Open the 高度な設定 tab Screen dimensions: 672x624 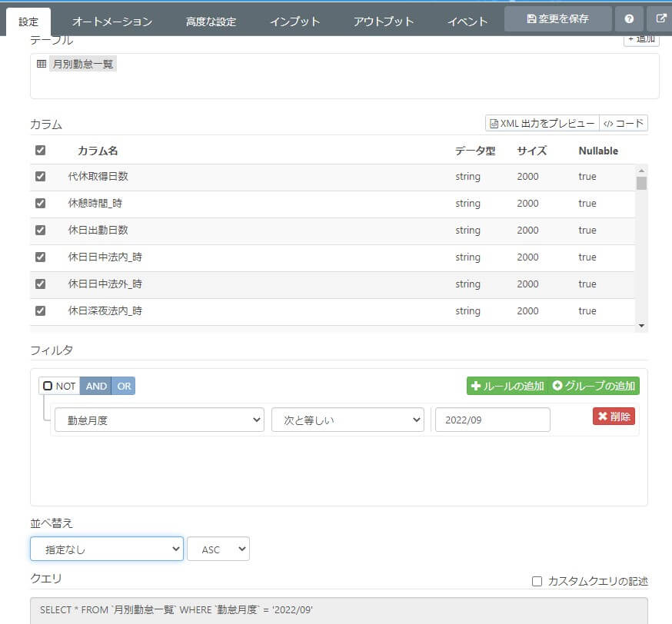point(211,22)
